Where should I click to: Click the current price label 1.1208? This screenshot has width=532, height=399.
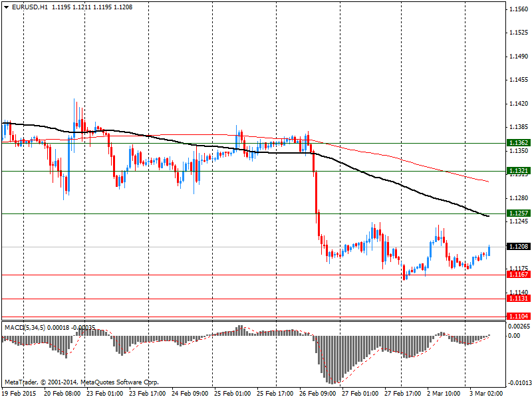pyautogui.click(x=518, y=246)
